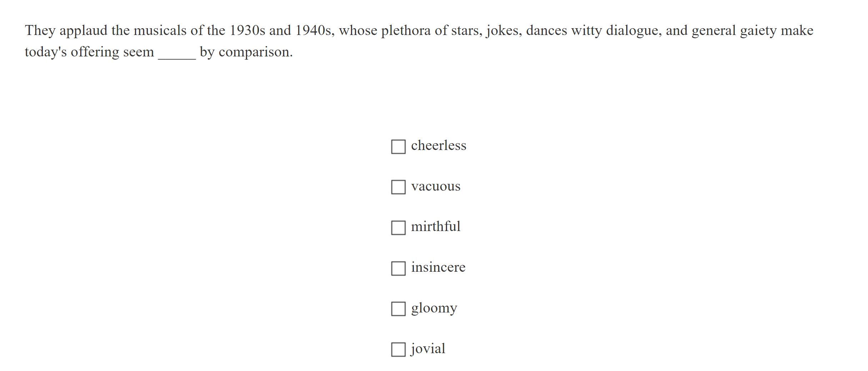Screen dimensions: 868x371
Task: Tick the vacuous checkbox
Action: tap(398, 187)
